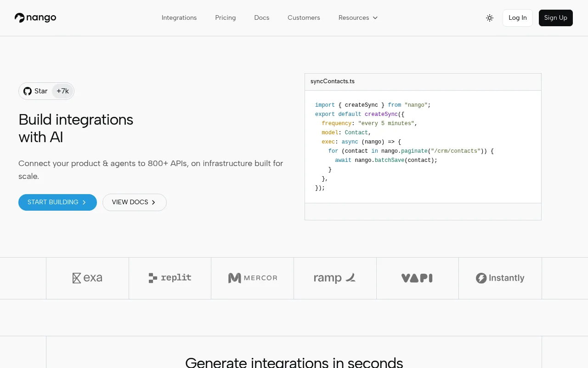Click the Nango logo in the header
The height and width of the screenshot is (368, 588).
(35, 18)
